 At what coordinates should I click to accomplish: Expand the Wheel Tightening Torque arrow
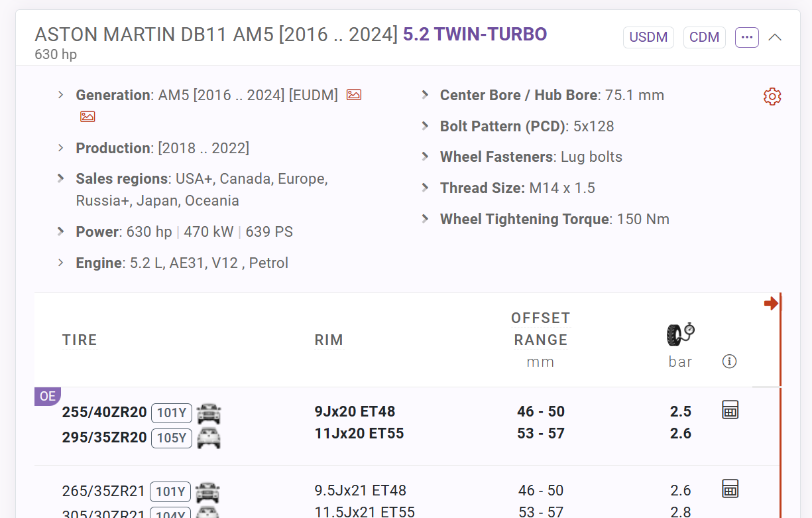click(425, 219)
